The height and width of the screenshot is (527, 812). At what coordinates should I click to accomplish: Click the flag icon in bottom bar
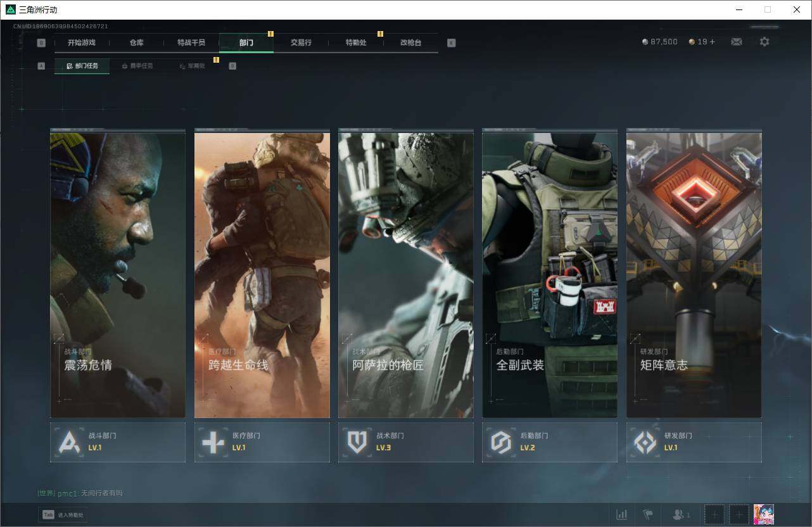[x=647, y=514]
